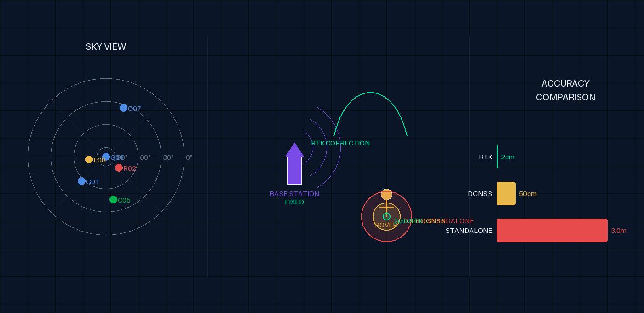Screen dimensions: 644x313
Task: Click the small green RTK accuracy circle
Action: coord(386,216)
